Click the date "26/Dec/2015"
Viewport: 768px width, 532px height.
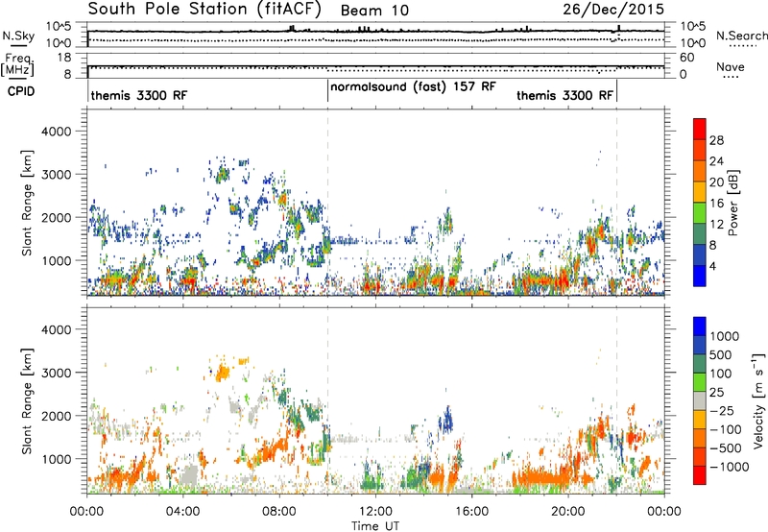tap(613, 9)
